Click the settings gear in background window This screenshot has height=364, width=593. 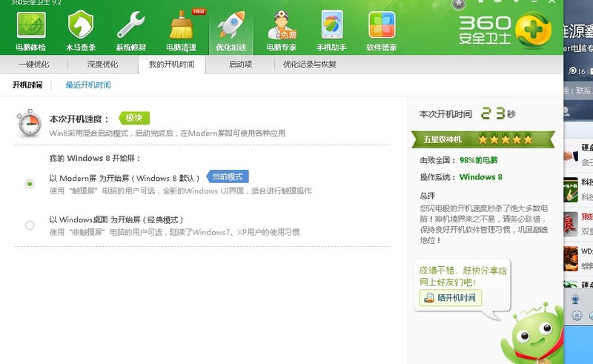[577, 315]
